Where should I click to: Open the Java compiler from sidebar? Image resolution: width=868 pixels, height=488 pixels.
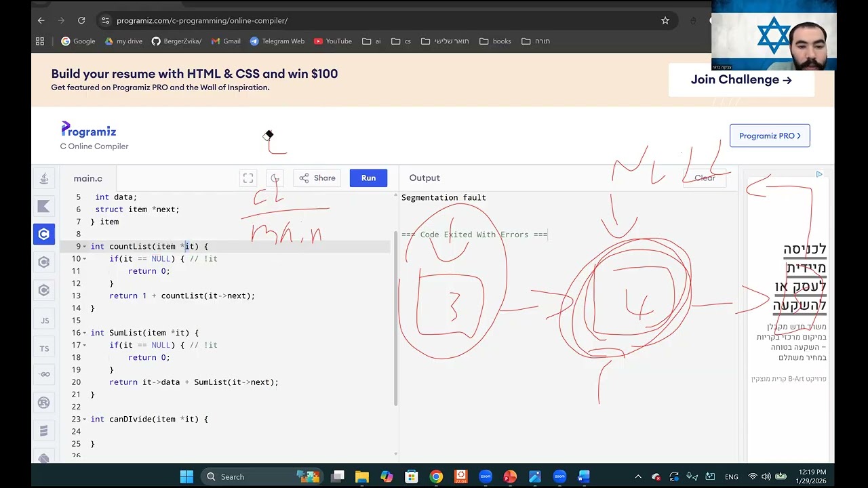click(x=44, y=178)
